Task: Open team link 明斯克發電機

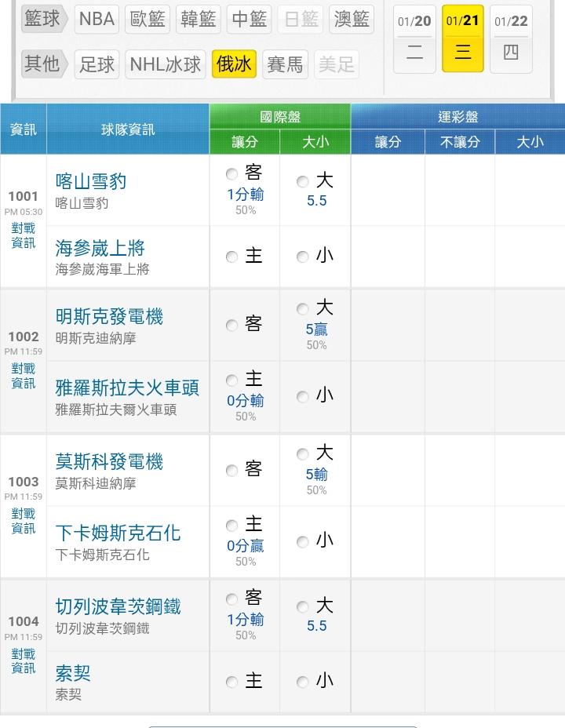Action: coord(109,317)
